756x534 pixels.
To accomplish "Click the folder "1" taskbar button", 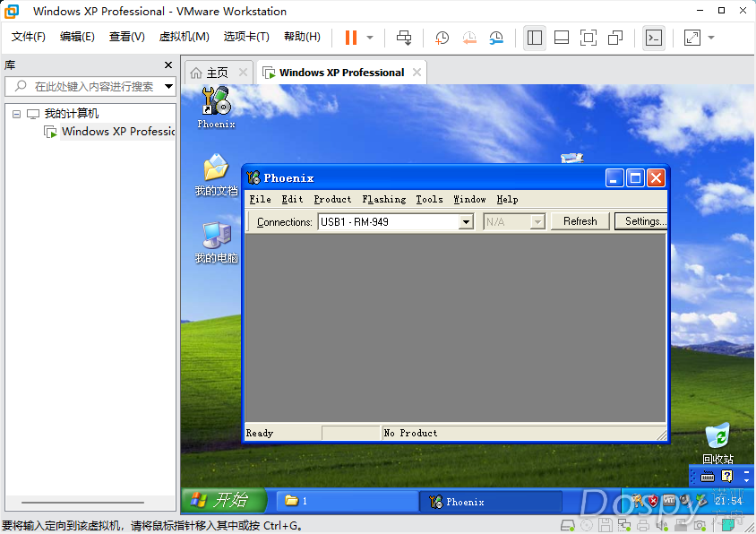I will [x=348, y=501].
